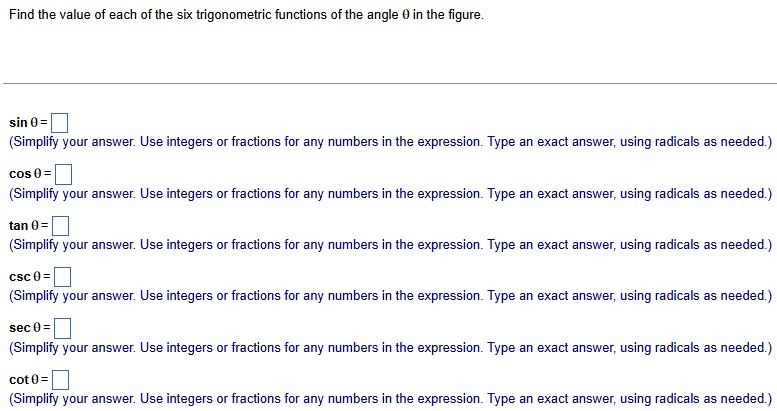777x411 pixels.
Task: Select the csc θ answer box
Action: point(62,277)
